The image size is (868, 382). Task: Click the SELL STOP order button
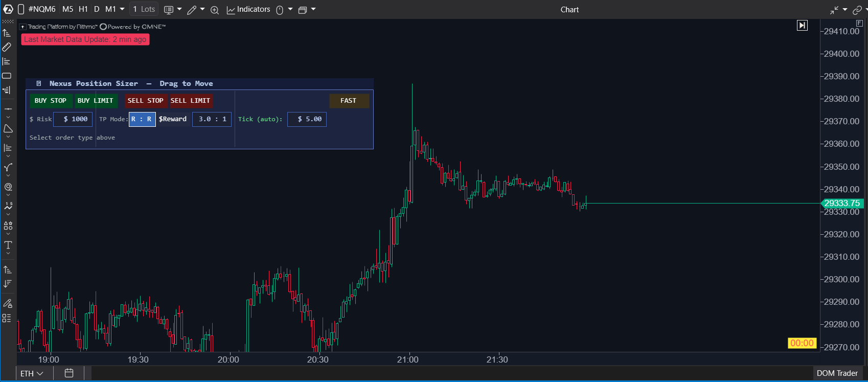[146, 101]
